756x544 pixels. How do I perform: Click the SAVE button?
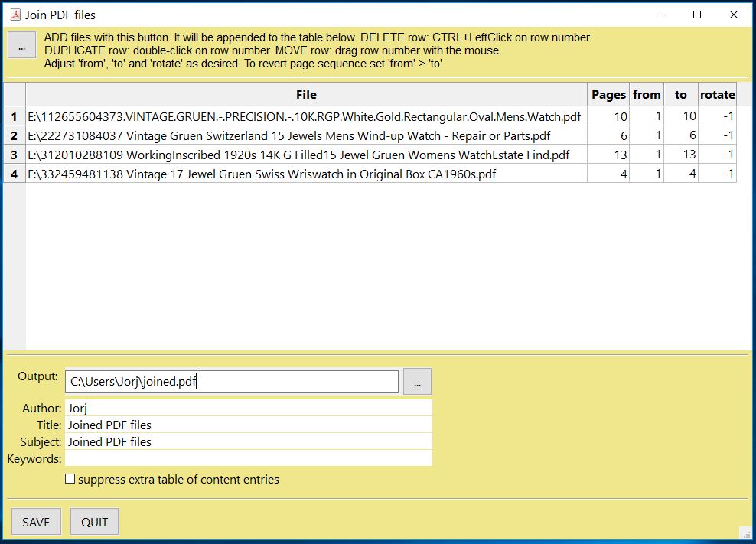[36, 522]
